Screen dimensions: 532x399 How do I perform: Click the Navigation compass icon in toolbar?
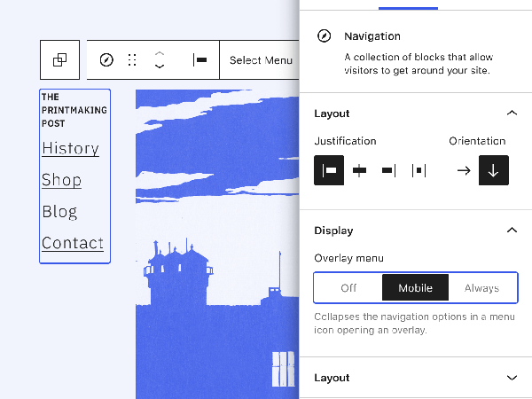(106, 60)
